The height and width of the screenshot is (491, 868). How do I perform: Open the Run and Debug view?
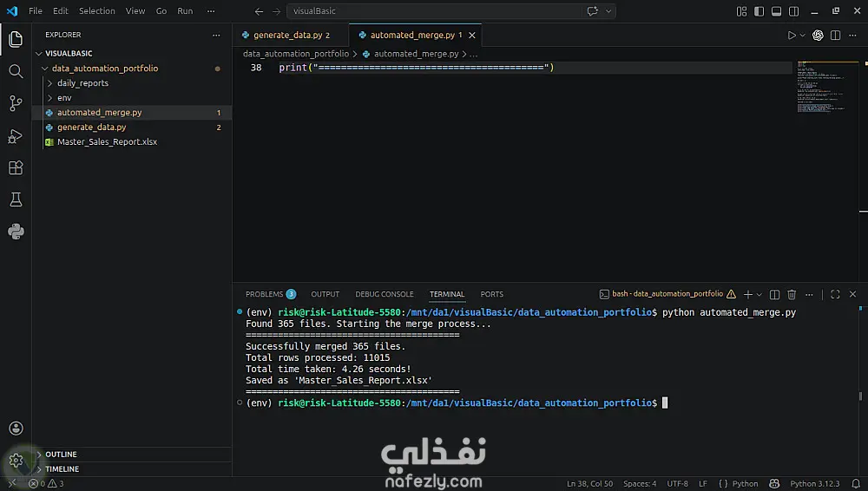click(x=16, y=135)
